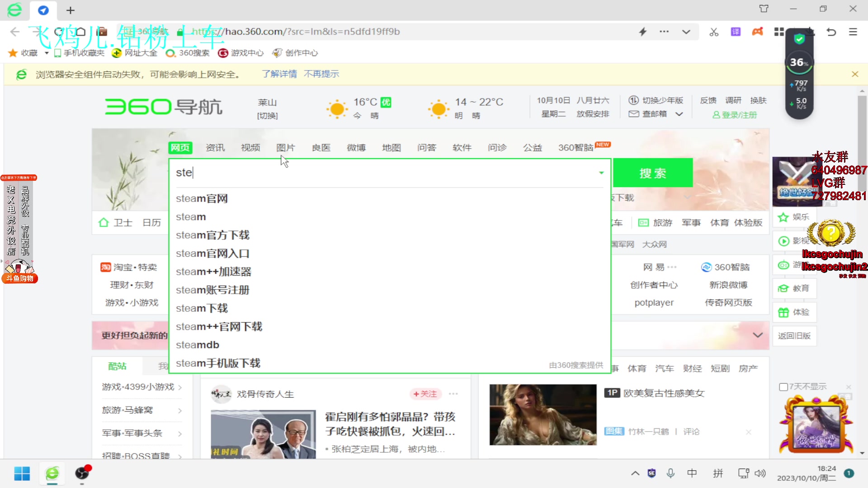This screenshot has height=488, width=868.
Task: Expand the 查邮箱 dropdown arrow
Action: pyautogui.click(x=679, y=114)
